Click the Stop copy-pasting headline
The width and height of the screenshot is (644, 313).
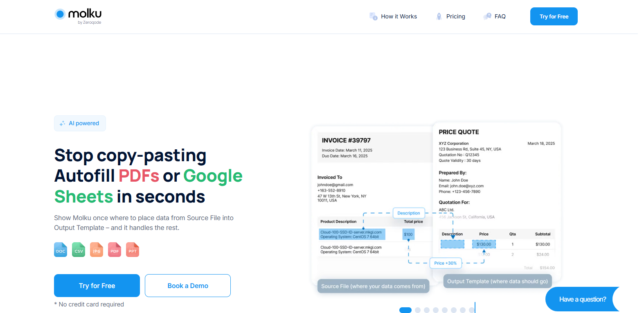(x=130, y=155)
